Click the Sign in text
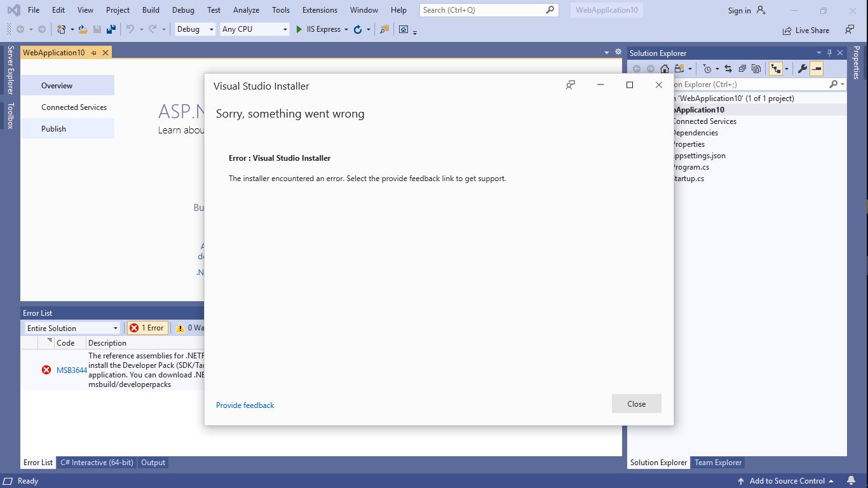The width and height of the screenshot is (868, 488). [740, 10]
